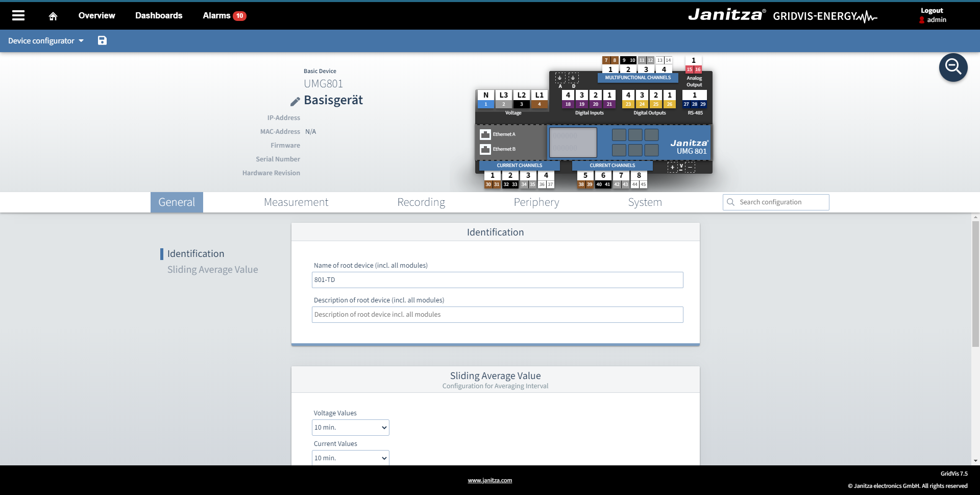Open the hamburger main menu

tap(18, 15)
